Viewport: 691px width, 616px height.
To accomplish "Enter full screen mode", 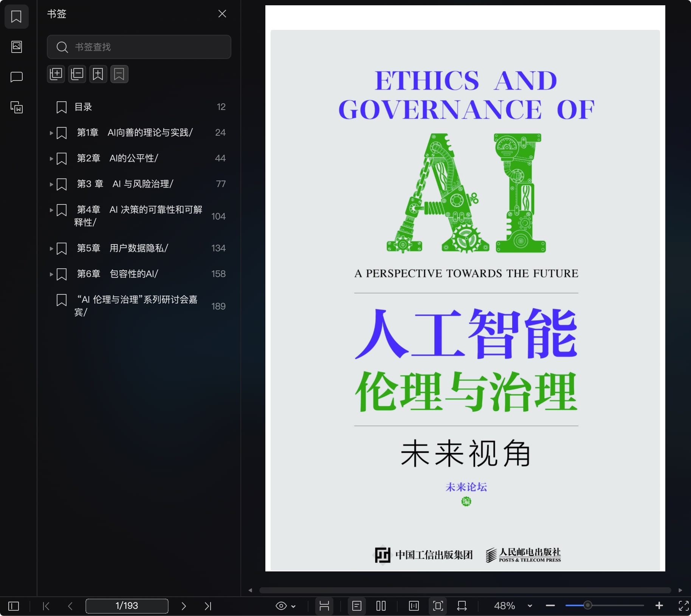I will click(x=683, y=606).
